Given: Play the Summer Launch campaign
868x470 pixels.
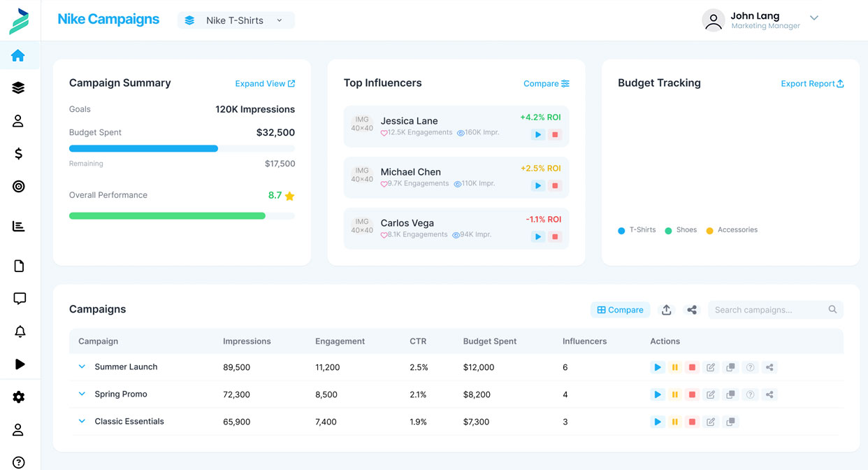Looking at the screenshot, I should [x=658, y=367].
